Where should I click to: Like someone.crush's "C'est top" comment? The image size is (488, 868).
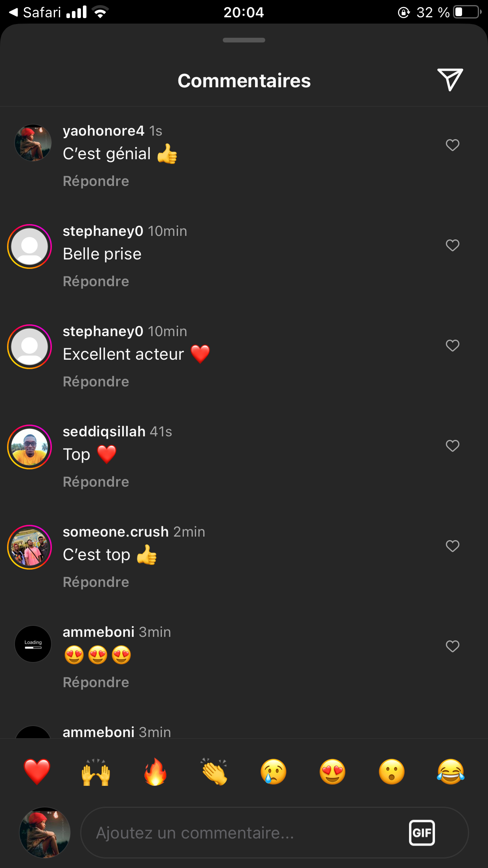(x=452, y=546)
